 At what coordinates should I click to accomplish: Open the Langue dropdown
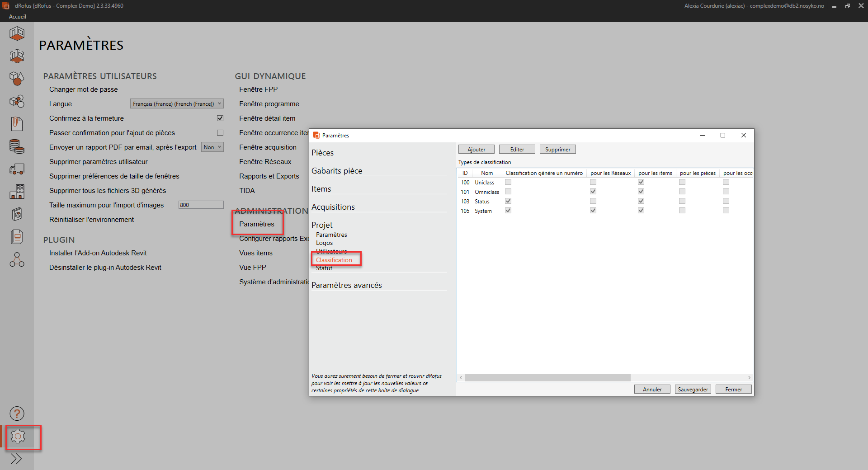pyautogui.click(x=177, y=104)
